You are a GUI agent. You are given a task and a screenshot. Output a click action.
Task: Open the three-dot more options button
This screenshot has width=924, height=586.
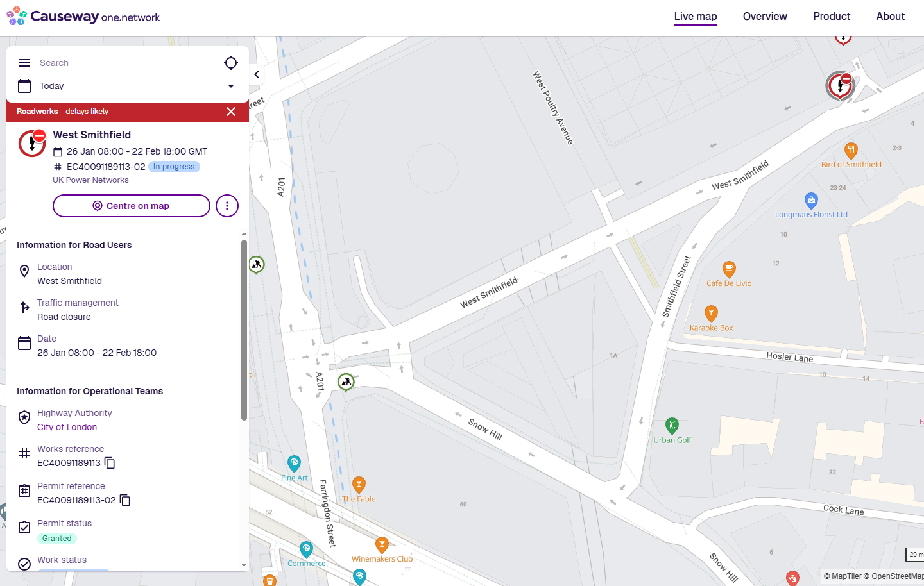227,206
